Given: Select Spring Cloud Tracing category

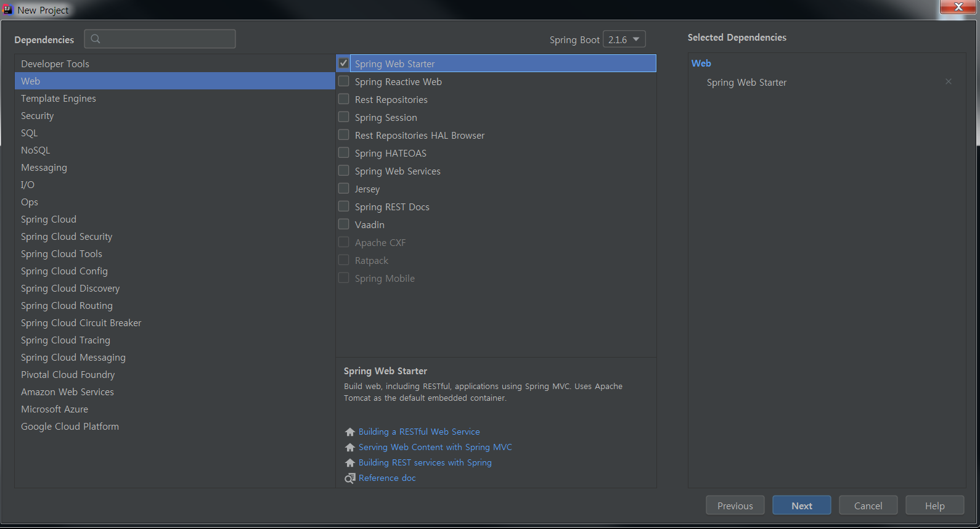Looking at the screenshot, I should pos(175,340).
